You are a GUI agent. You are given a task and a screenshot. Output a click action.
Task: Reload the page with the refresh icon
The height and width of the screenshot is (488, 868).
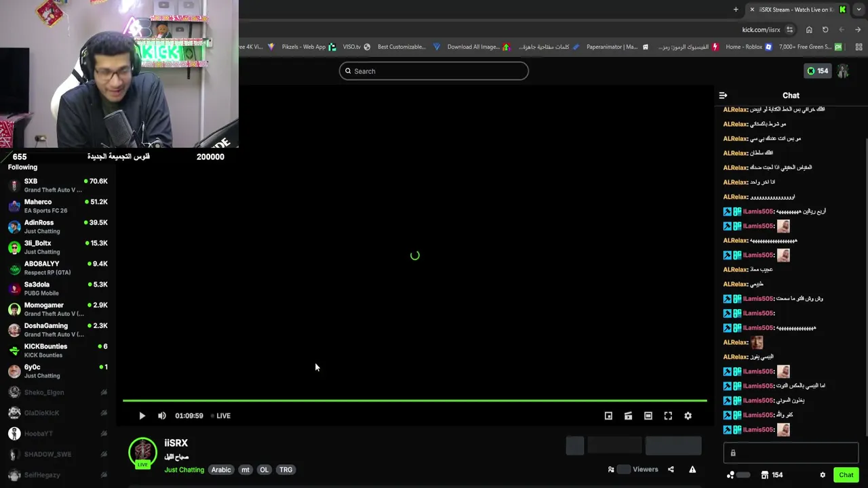825,30
